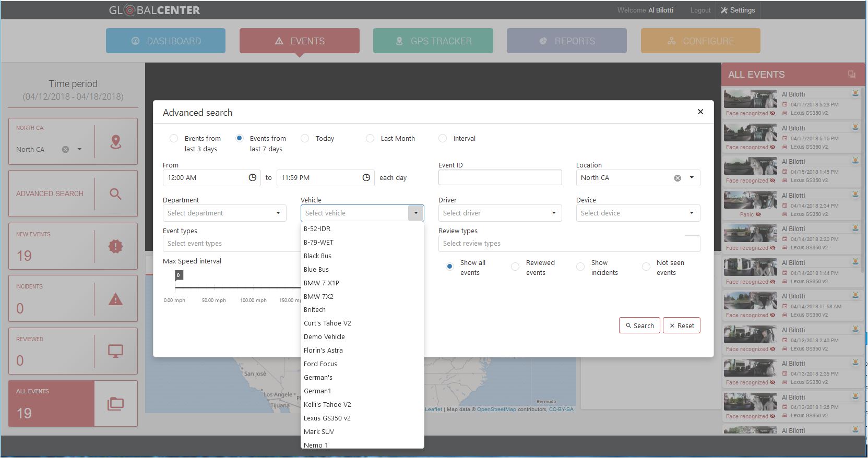Select Events from last 3 days radio
868x458 pixels.
click(x=174, y=138)
